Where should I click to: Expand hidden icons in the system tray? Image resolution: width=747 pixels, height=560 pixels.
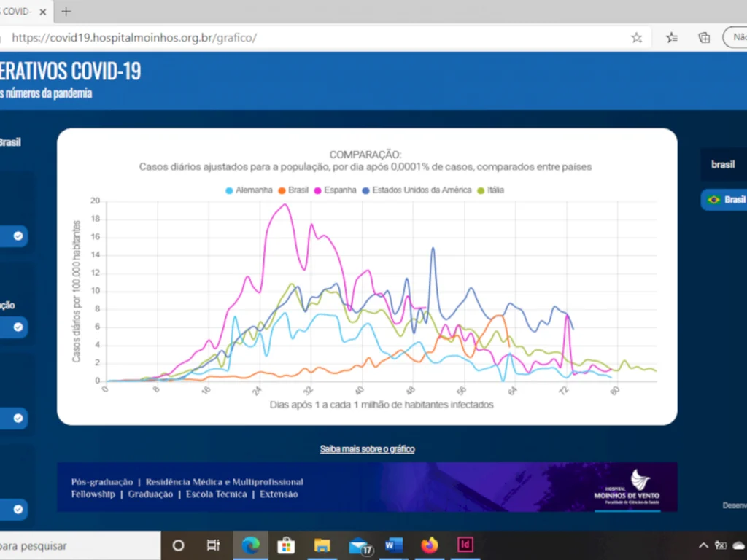703,544
